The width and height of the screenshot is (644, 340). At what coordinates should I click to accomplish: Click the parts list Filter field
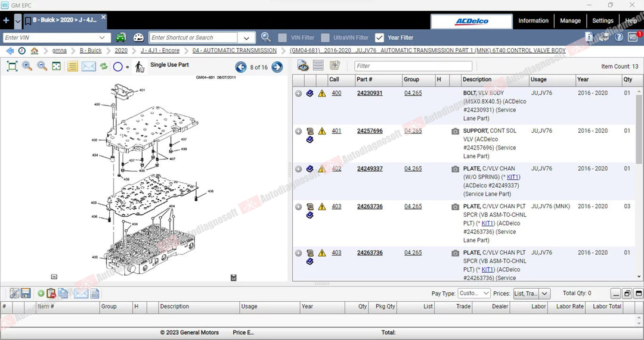coord(413,66)
